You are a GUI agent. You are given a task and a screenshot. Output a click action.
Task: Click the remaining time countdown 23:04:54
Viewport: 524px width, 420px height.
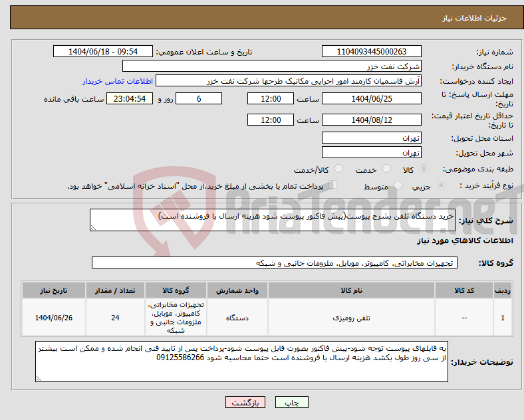(130, 98)
